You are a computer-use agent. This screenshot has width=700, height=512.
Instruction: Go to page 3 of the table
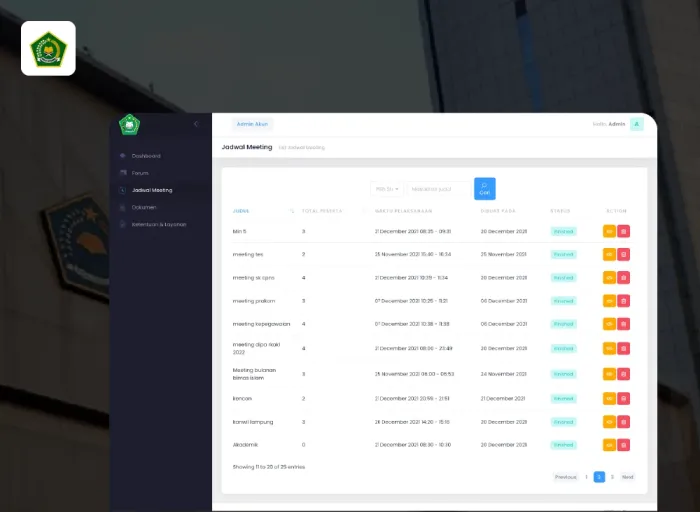tap(612, 477)
